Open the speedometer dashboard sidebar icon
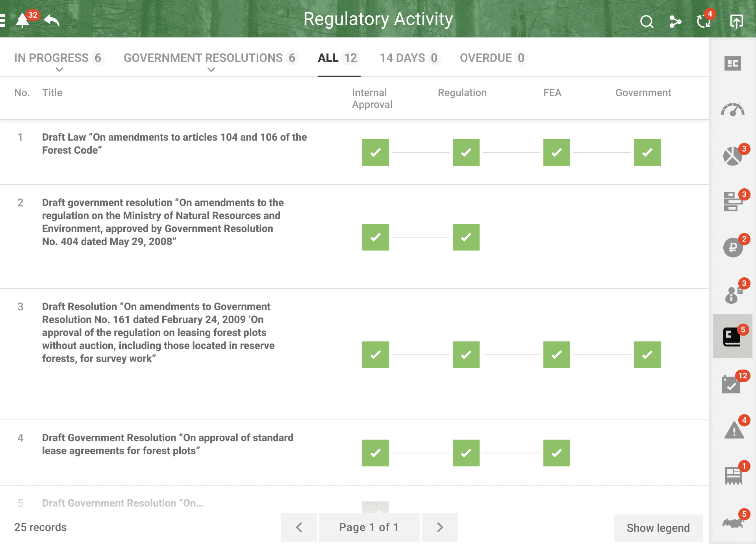The width and height of the screenshot is (756, 544). 732,110
